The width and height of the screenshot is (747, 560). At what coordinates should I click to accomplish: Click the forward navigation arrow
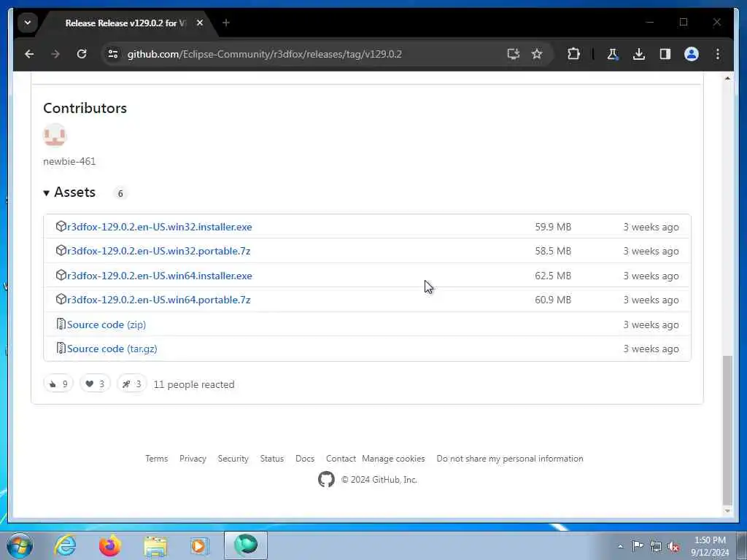click(55, 54)
